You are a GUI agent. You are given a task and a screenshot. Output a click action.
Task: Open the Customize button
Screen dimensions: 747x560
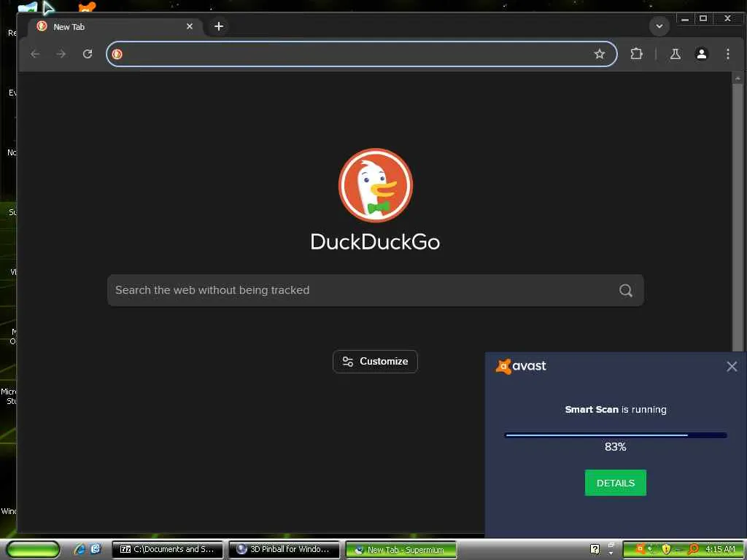point(376,362)
